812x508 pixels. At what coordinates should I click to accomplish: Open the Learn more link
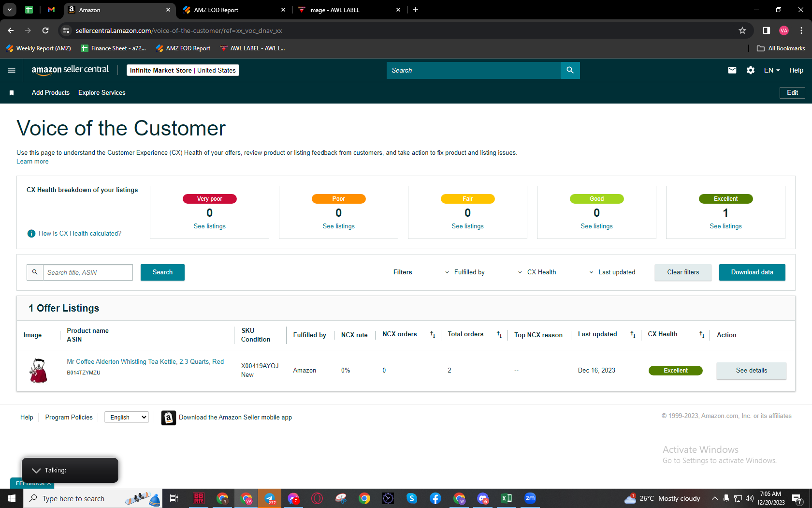(x=32, y=162)
